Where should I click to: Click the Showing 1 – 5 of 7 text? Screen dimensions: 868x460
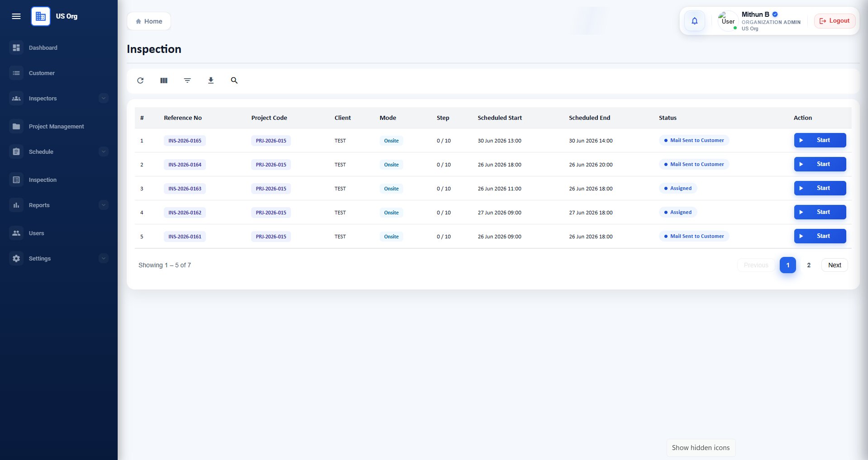point(165,265)
